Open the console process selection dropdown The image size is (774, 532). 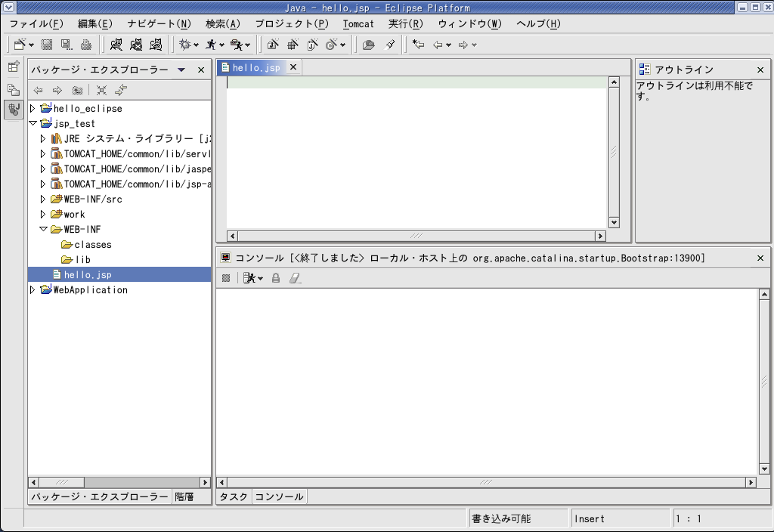tap(261, 279)
